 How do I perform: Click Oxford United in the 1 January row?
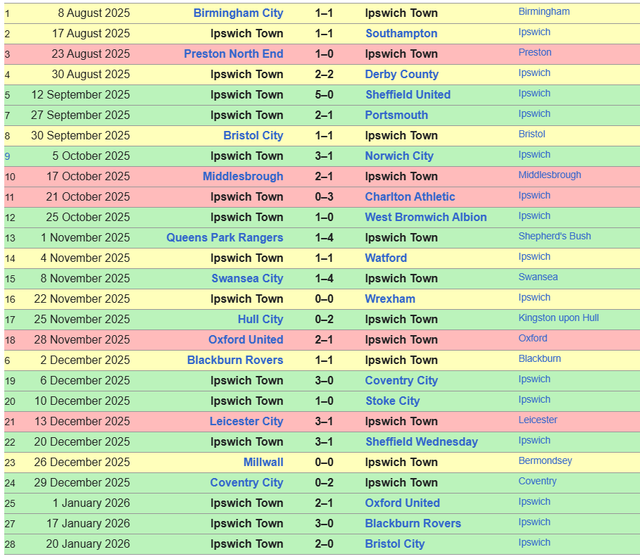pyautogui.click(x=402, y=503)
